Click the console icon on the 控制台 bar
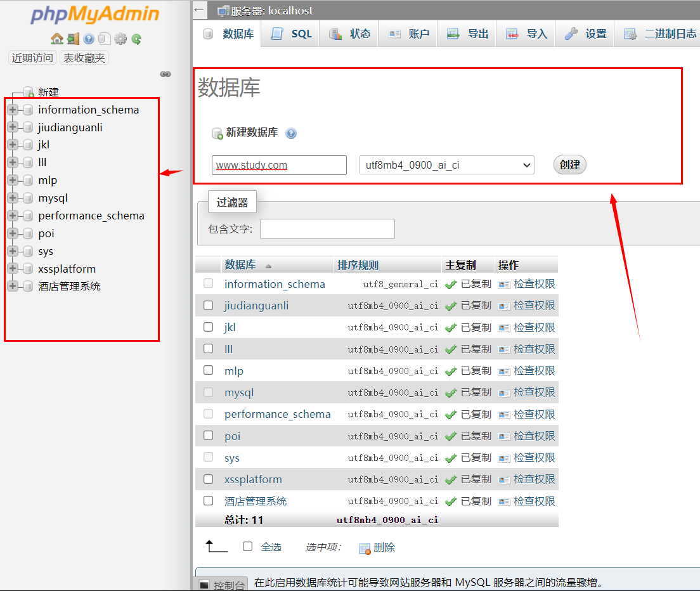700x591 pixels. click(204, 585)
